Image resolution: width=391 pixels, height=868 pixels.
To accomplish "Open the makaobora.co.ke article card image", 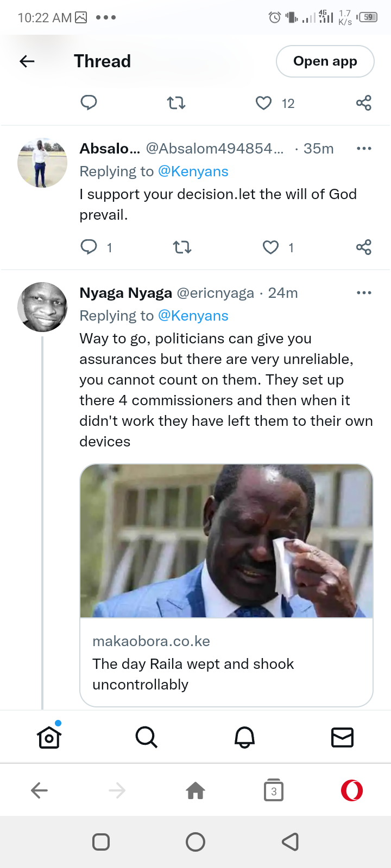I will (x=226, y=541).
